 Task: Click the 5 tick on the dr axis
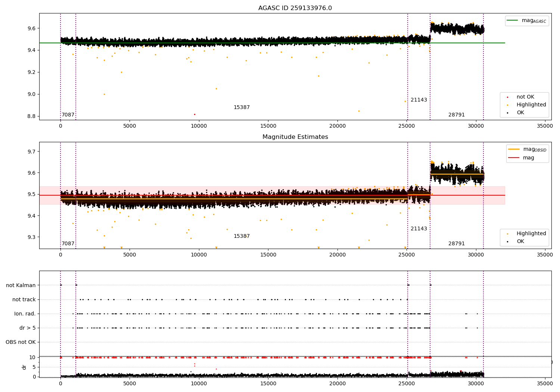tap(34, 367)
